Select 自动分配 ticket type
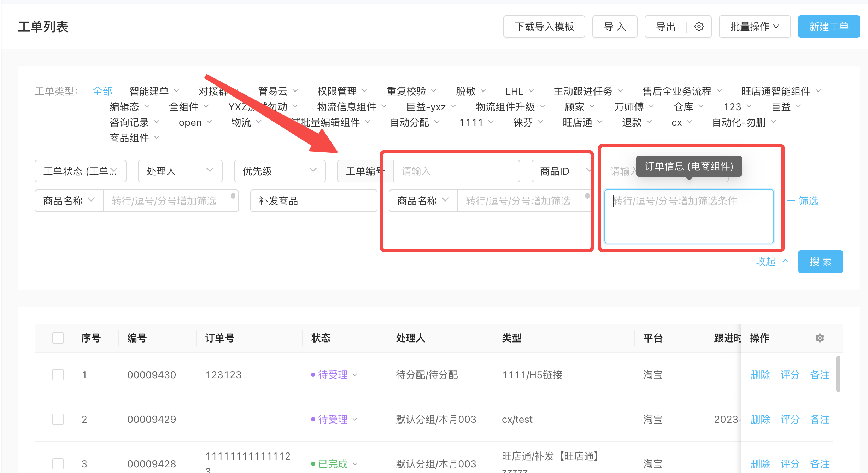This screenshot has height=473, width=868. [415, 122]
